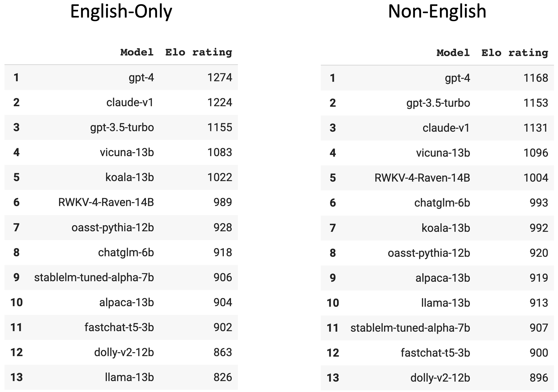Click the Model header in English-Only table
The width and height of the screenshot is (558, 392).
(x=137, y=52)
